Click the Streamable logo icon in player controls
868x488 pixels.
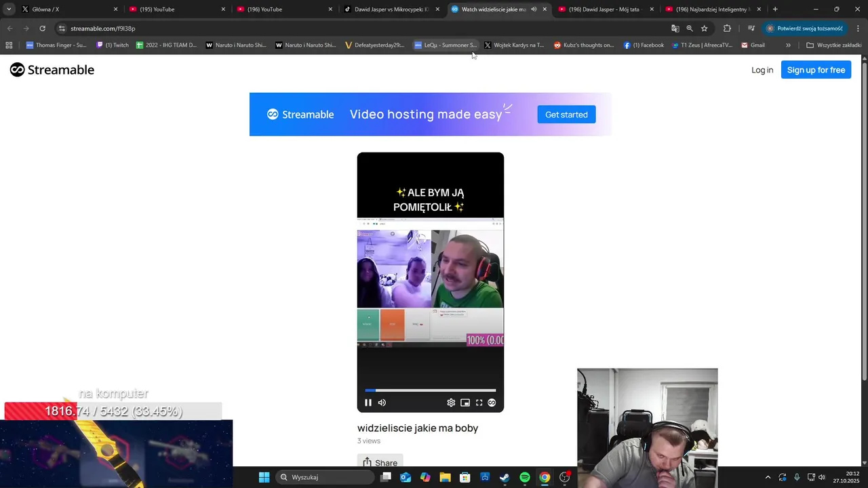tap(492, 403)
